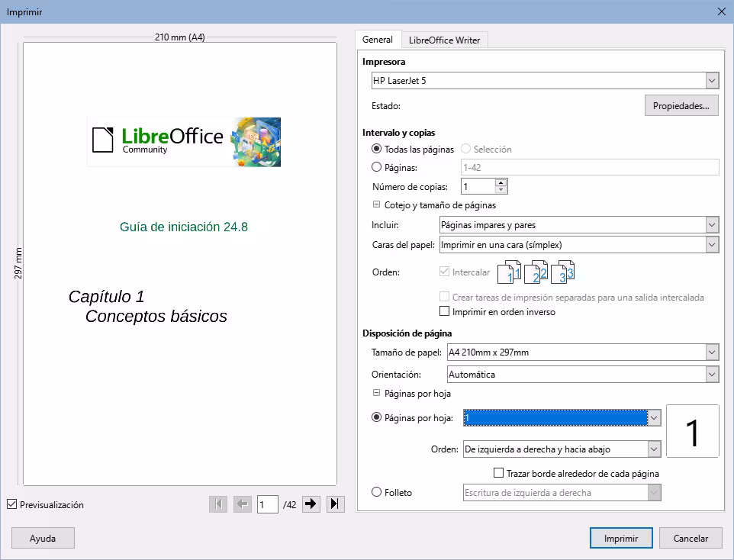
Task: Click the 297 mm height label
Action: (x=18, y=263)
